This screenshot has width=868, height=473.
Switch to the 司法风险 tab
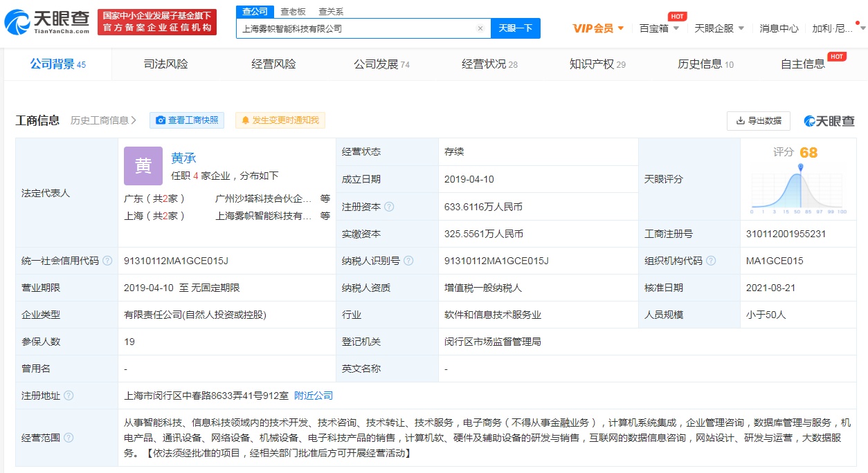click(x=165, y=64)
